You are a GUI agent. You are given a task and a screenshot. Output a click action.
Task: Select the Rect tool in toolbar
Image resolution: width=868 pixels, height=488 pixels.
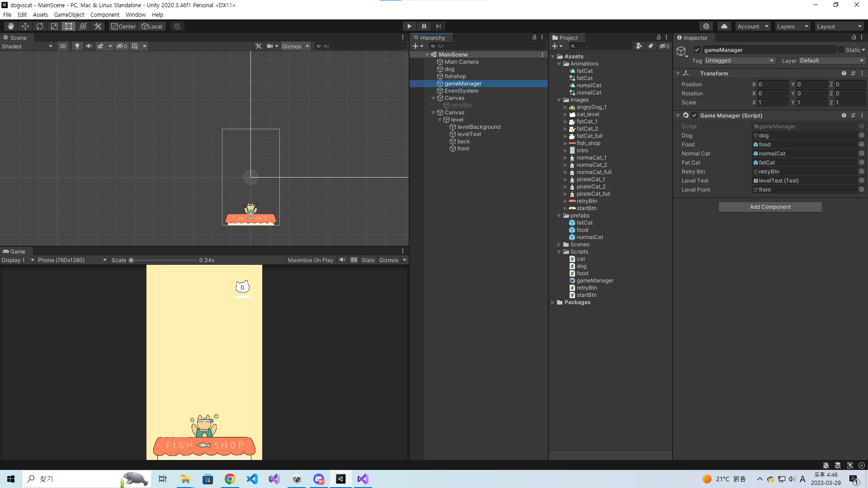pos(69,26)
